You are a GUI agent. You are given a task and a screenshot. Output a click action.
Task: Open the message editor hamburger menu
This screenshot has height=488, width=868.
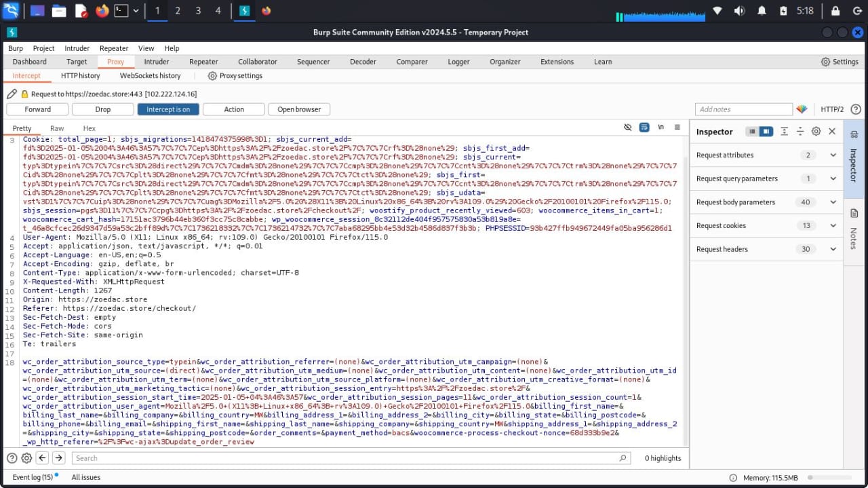coord(677,128)
